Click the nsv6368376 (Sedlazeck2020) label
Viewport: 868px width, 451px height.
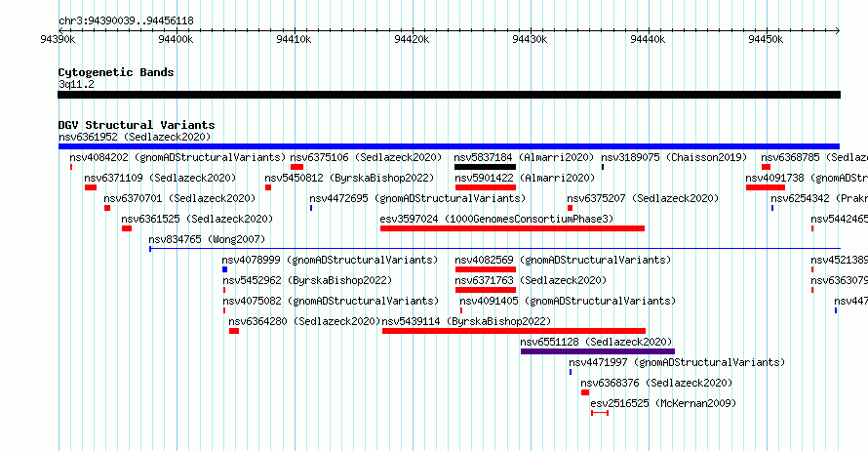(x=656, y=383)
